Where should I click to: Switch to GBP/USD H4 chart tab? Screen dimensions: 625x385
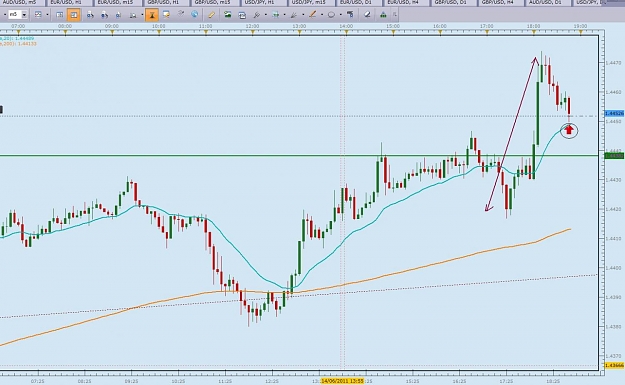point(501,2)
